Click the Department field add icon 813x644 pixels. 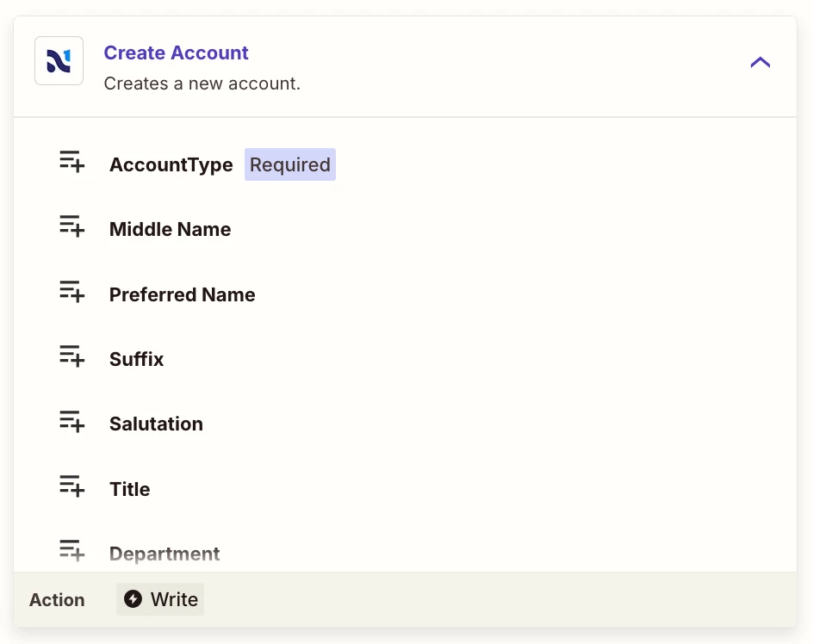tap(71, 551)
